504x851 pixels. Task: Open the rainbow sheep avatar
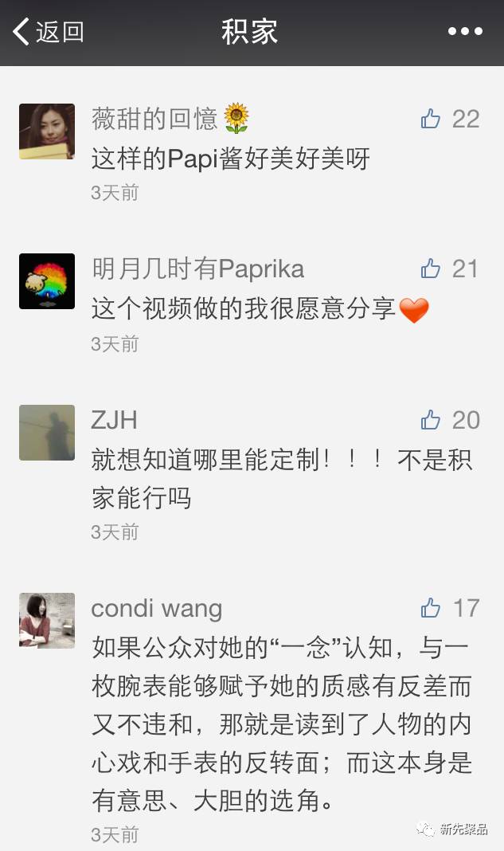pos(47,281)
